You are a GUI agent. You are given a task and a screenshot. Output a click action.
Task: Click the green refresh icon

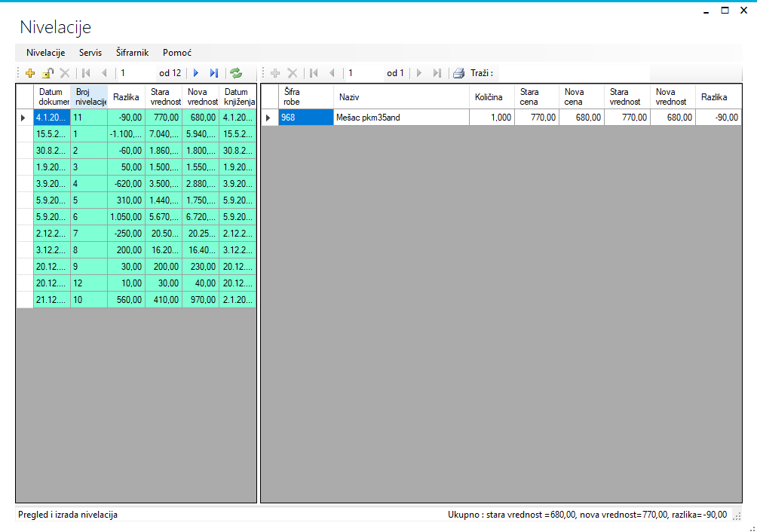[x=236, y=73]
